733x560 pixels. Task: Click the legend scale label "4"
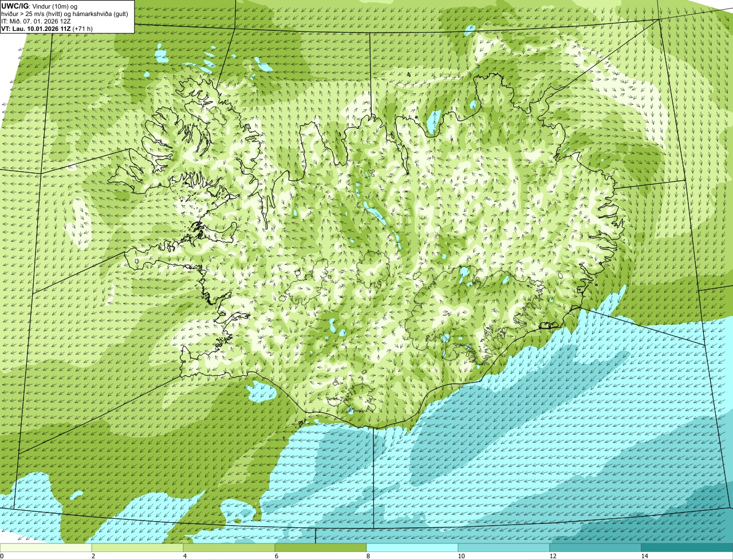[184, 556]
